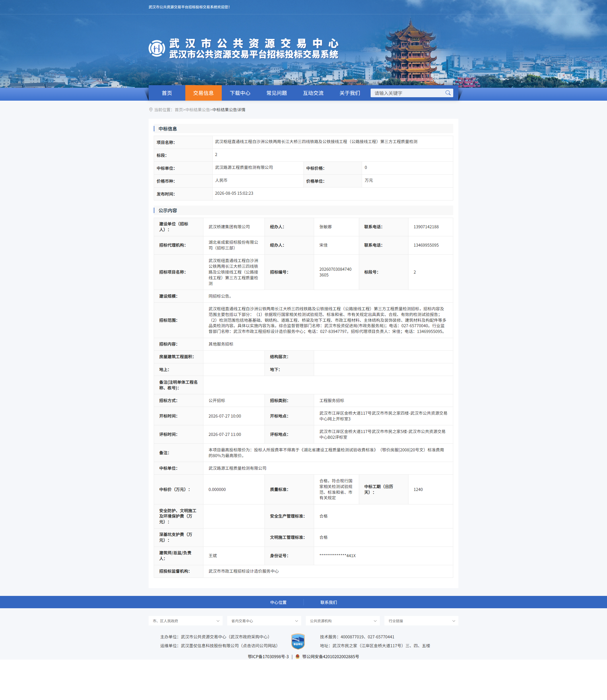Click the police filing emblem icon
Image resolution: width=607 pixels, height=700 pixels.
point(297,656)
